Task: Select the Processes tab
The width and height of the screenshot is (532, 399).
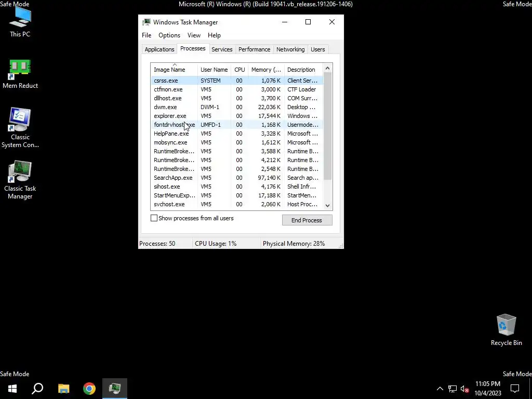Action: 193,48
